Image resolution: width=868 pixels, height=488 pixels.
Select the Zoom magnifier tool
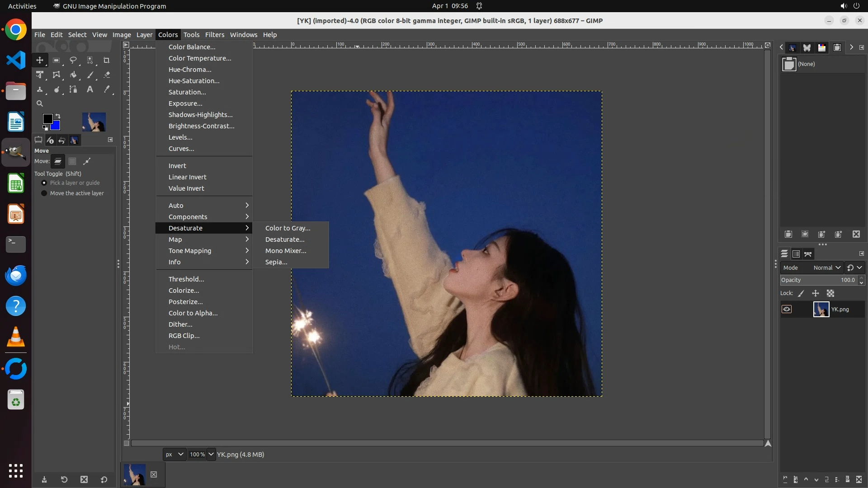pyautogui.click(x=40, y=103)
